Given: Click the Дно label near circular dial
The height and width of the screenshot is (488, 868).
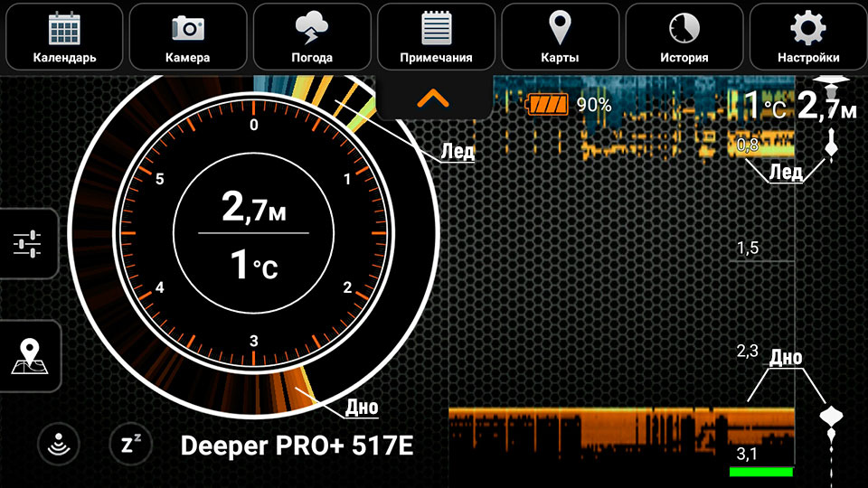Looking at the screenshot, I should 362,408.
